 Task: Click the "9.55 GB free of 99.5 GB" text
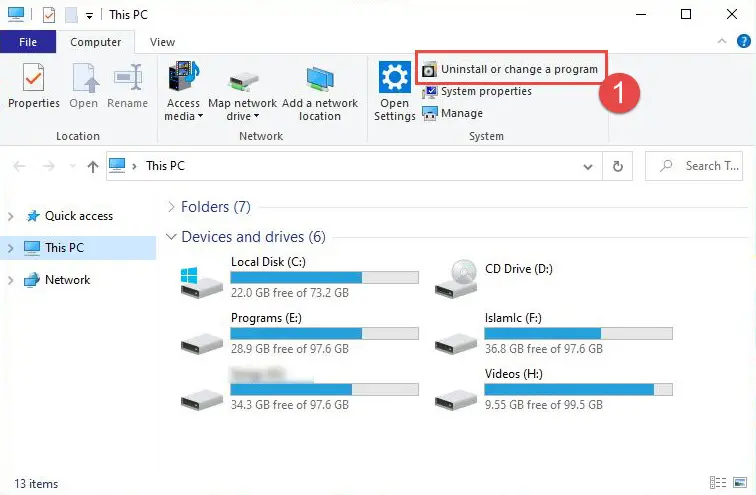(x=544, y=404)
